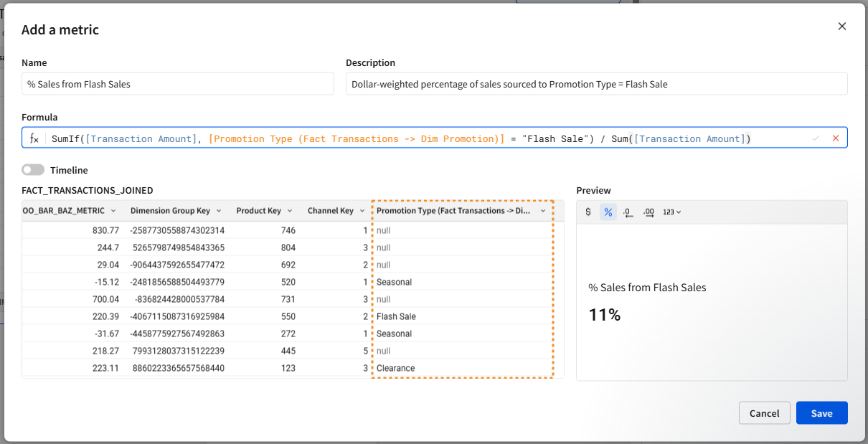Click the -15.12 value cell

point(106,282)
